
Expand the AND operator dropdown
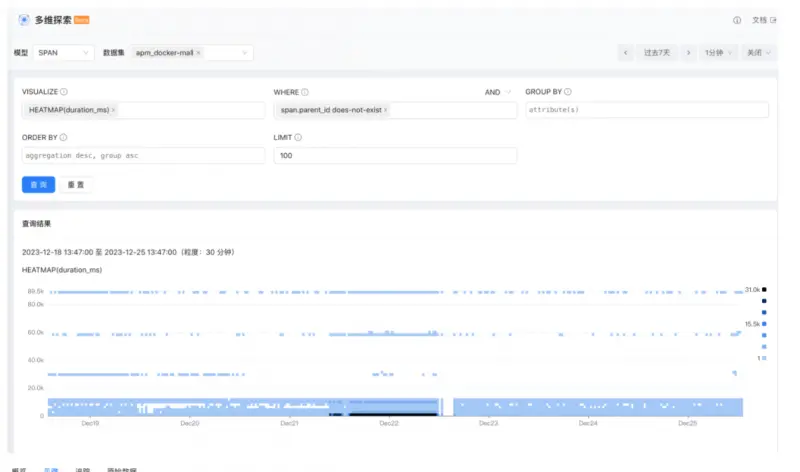(x=498, y=92)
